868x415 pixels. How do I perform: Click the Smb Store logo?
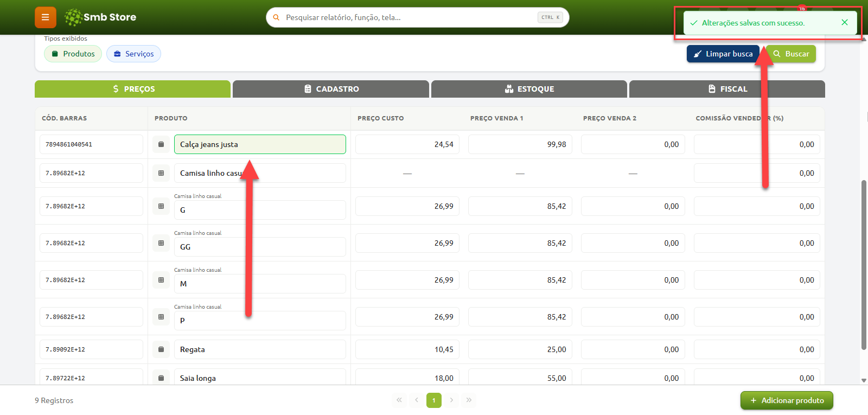coord(100,17)
